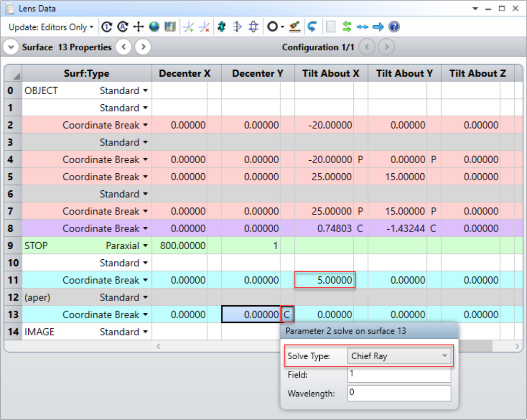Viewport: 527px width, 420px height.
Task: Click the lens icon with right-pointing triangle
Action: click(237, 27)
